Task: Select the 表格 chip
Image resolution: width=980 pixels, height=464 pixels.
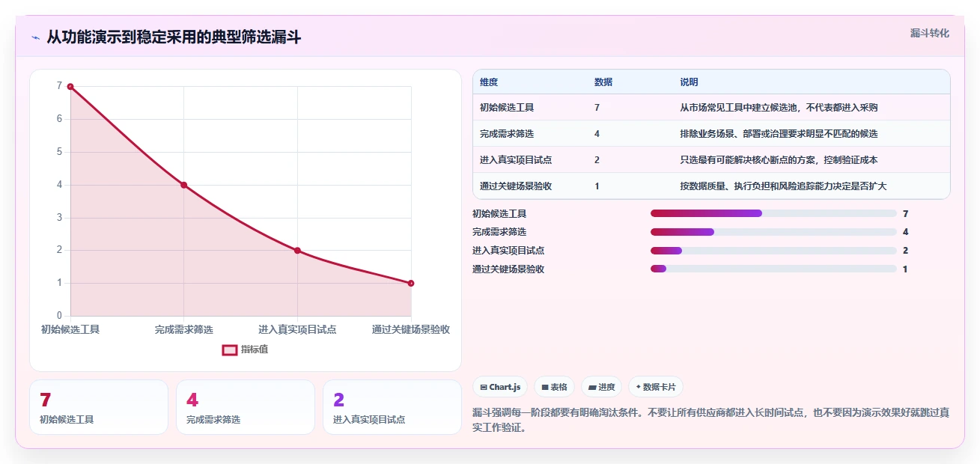Action: point(554,387)
